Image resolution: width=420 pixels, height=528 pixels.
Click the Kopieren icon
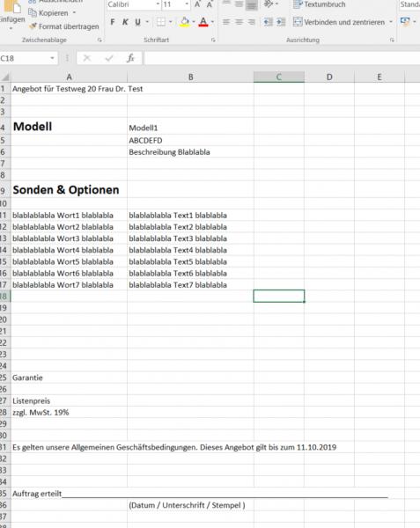tap(33, 13)
